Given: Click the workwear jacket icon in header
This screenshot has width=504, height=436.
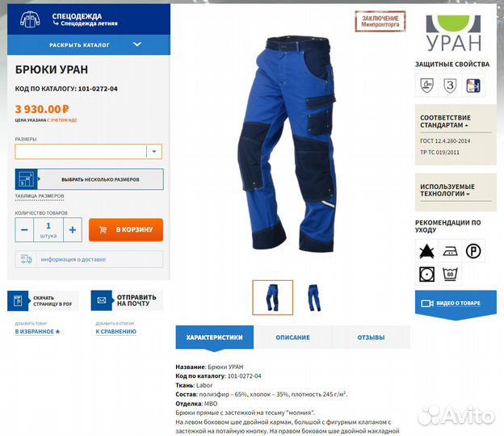Looking at the screenshot, I should coord(30,19).
